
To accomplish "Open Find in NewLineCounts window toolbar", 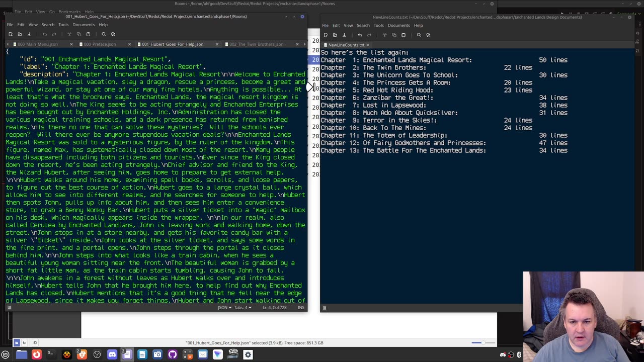I will (x=419, y=35).
